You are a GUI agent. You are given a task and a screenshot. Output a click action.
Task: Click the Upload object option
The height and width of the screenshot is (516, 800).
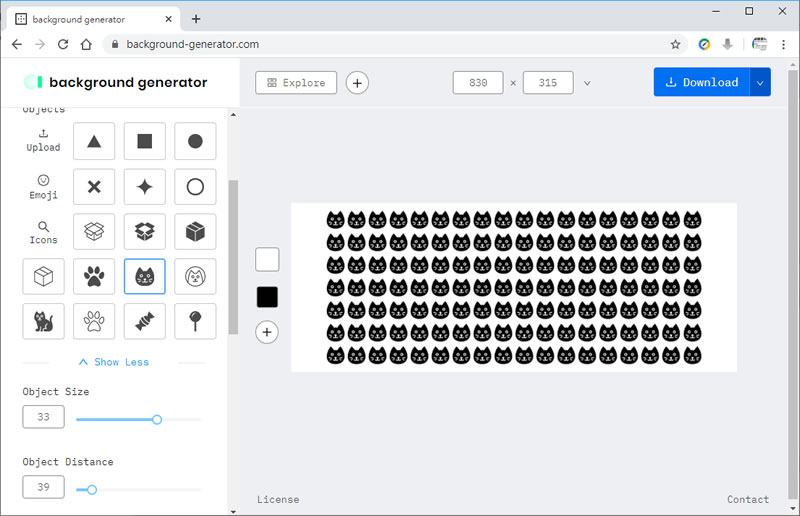pos(43,140)
